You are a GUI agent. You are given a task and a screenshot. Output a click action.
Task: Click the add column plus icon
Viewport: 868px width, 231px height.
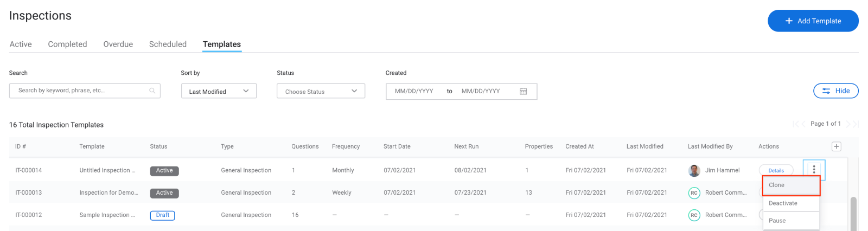(837, 146)
